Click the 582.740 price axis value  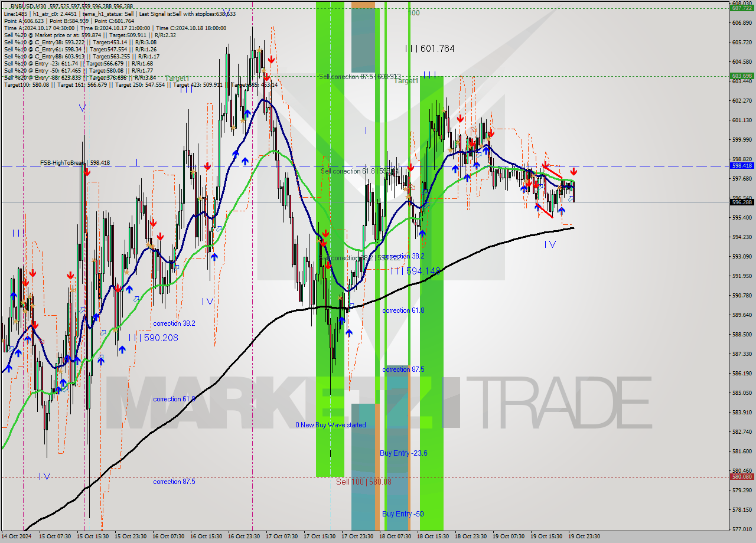point(742,432)
